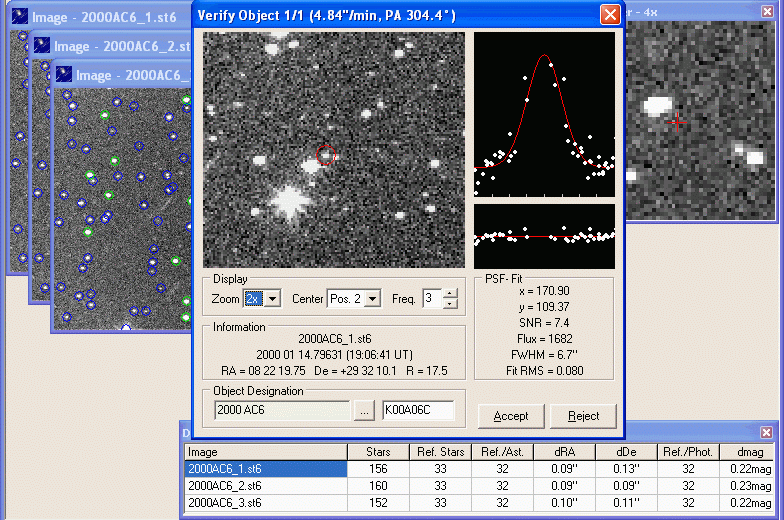
Task: Click the third image window's title icon
Action: (x=64, y=75)
